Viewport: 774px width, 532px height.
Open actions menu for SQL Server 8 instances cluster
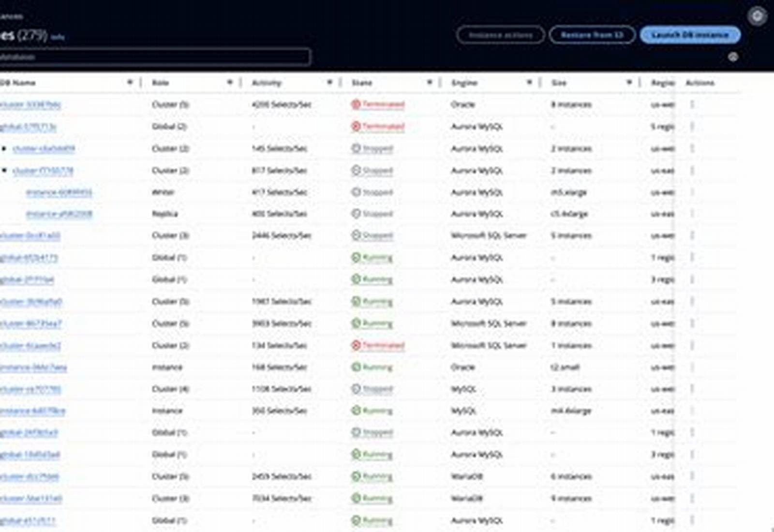click(692, 324)
